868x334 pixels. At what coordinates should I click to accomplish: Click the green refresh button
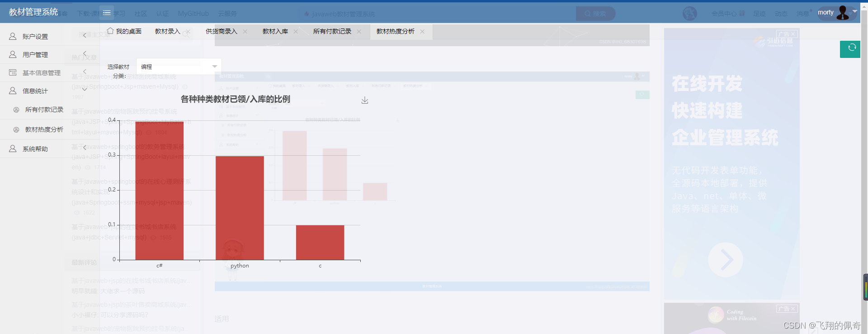[x=850, y=49]
